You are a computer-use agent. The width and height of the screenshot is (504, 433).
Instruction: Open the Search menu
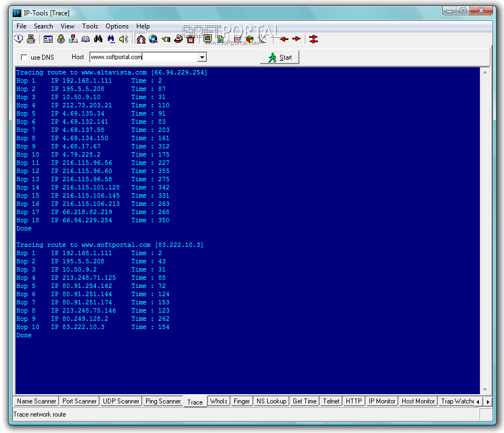(x=43, y=26)
